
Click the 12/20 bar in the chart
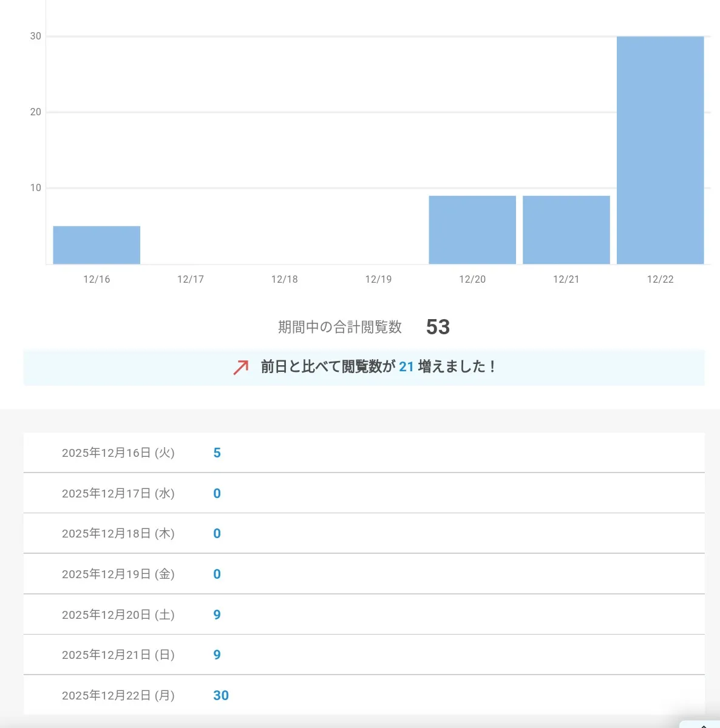(x=472, y=230)
